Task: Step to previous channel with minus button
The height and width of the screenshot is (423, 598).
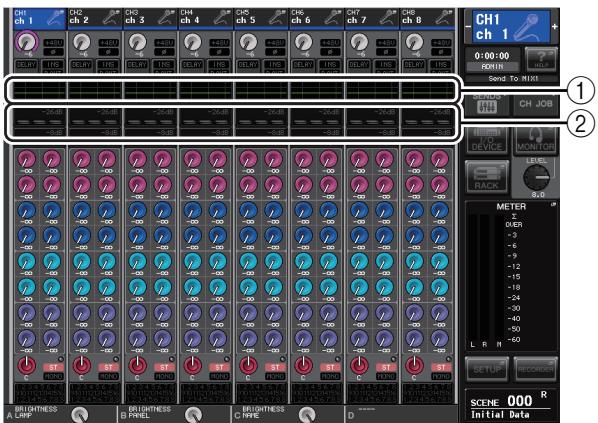Action: (x=468, y=26)
